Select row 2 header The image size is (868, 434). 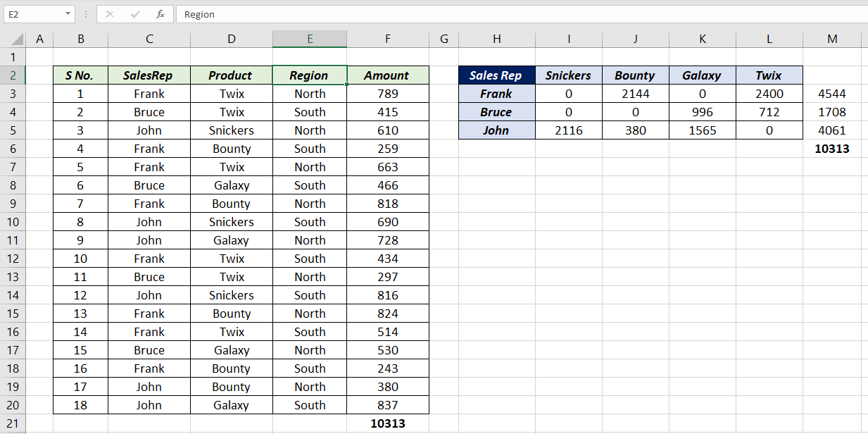pos(13,75)
